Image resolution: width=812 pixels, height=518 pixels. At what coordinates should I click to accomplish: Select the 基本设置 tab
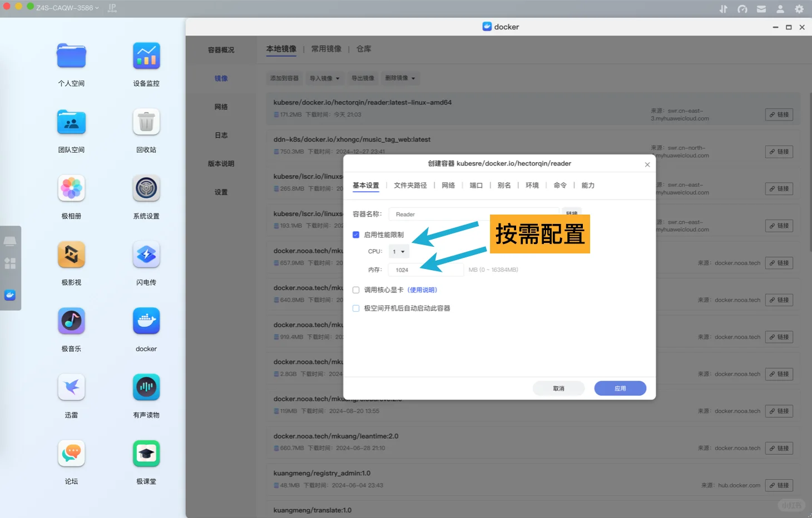tap(366, 186)
